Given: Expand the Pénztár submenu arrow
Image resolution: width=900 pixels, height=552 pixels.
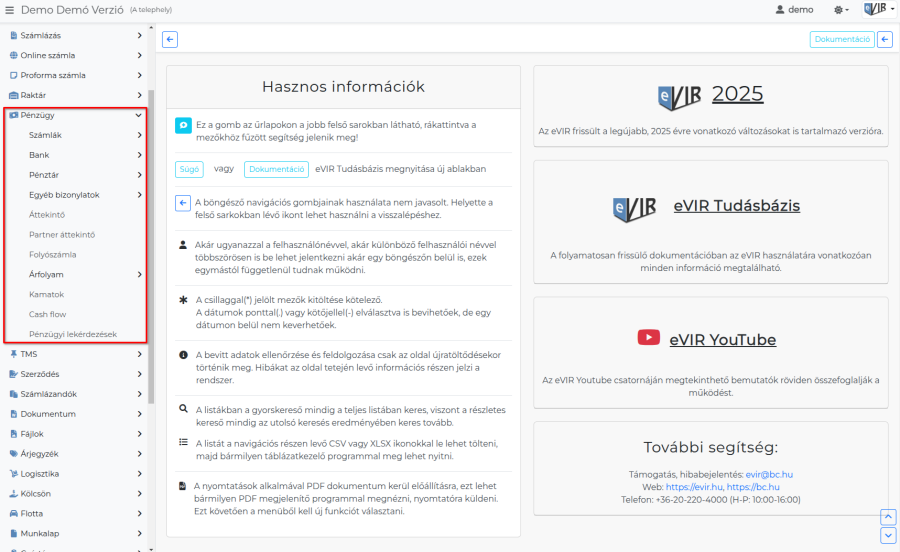Looking at the screenshot, I should (x=139, y=175).
